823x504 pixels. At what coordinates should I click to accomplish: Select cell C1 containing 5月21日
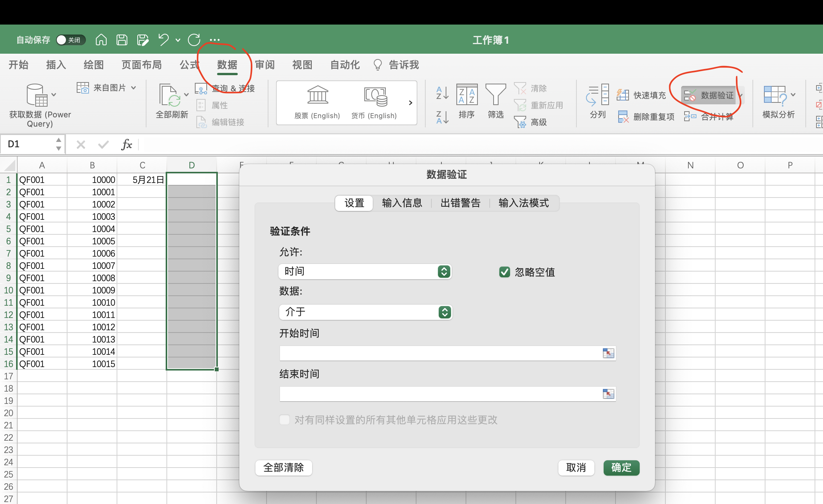point(142,180)
